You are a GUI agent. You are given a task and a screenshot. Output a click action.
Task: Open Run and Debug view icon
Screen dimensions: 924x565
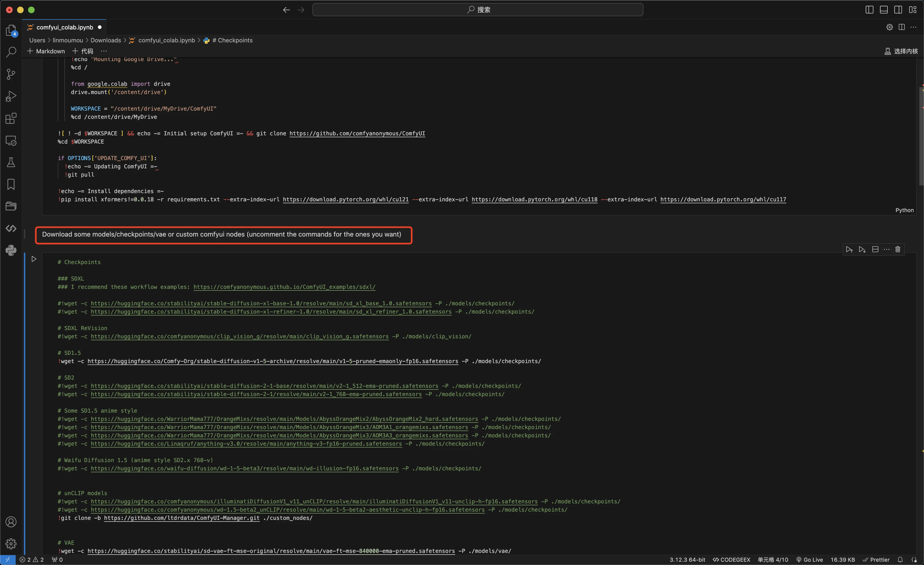click(11, 97)
